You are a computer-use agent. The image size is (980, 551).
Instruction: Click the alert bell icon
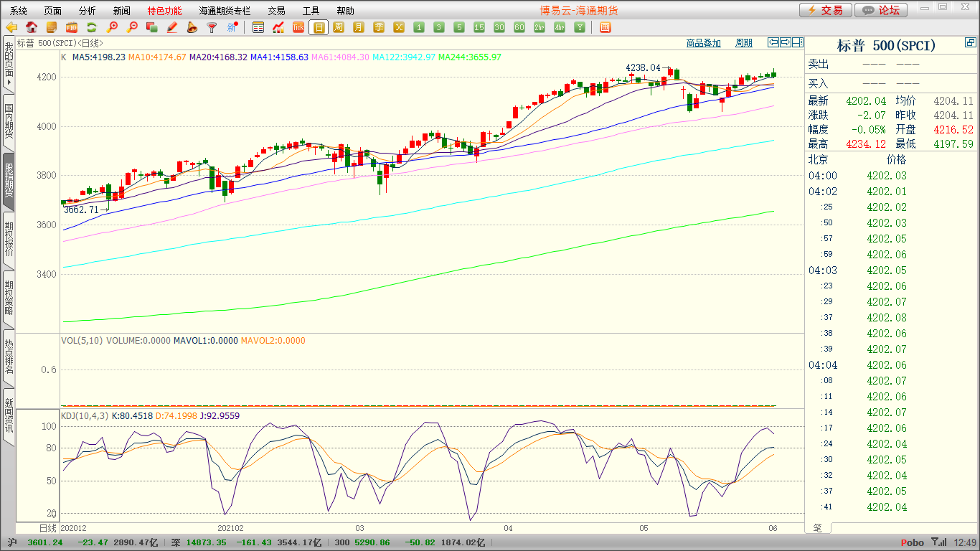pos(192,27)
